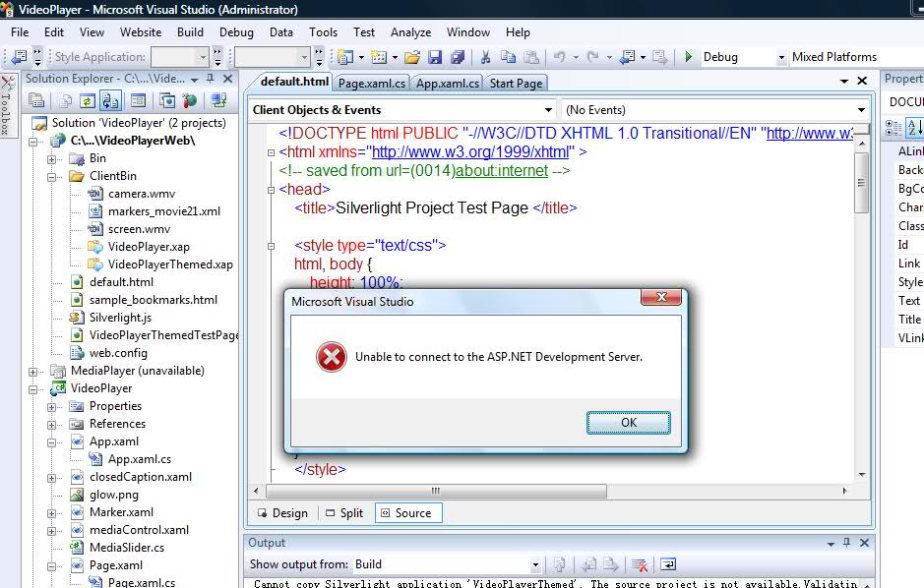The width and height of the screenshot is (924, 588).
Task: Open the Toolbox side tab
Action: pyautogui.click(x=7, y=105)
